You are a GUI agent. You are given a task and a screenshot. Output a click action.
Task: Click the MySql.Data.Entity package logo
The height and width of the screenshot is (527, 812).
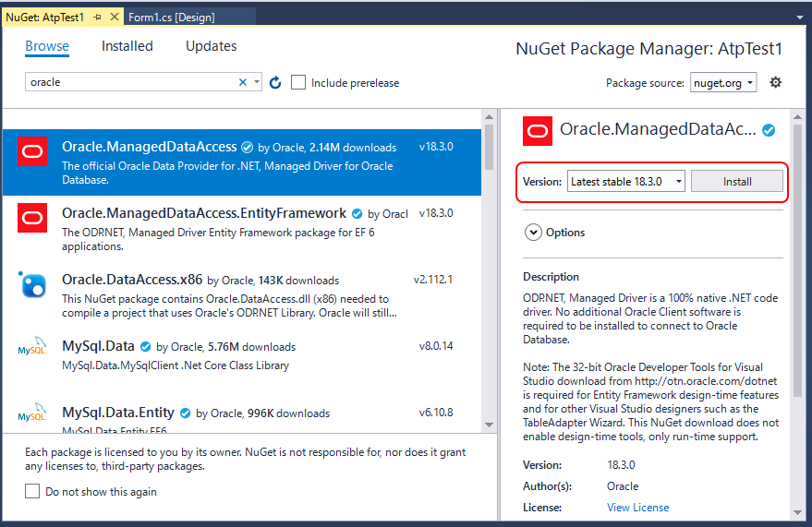click(x=32, y=413)
